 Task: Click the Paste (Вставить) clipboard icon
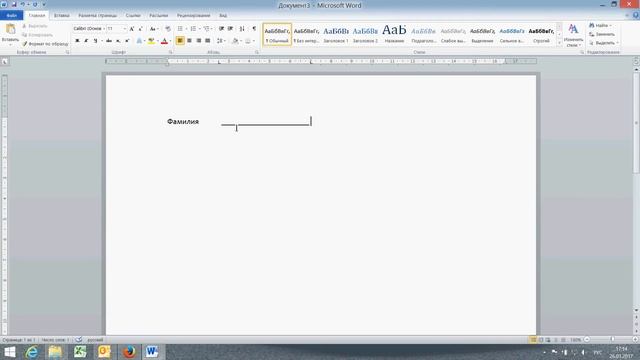click(10, 29)
